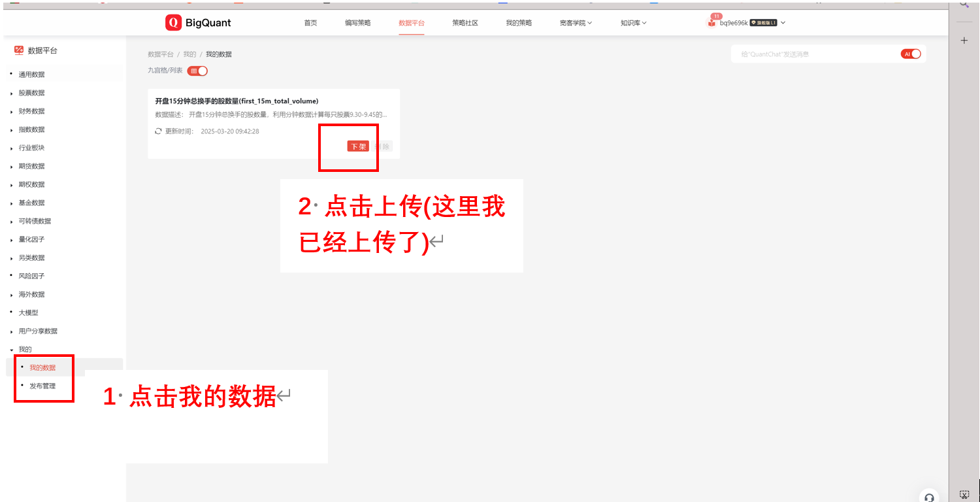Expand the 股票数据 tree node
Image resolution: width=980 pixels, height=502 pixels.
click(12, 93)
